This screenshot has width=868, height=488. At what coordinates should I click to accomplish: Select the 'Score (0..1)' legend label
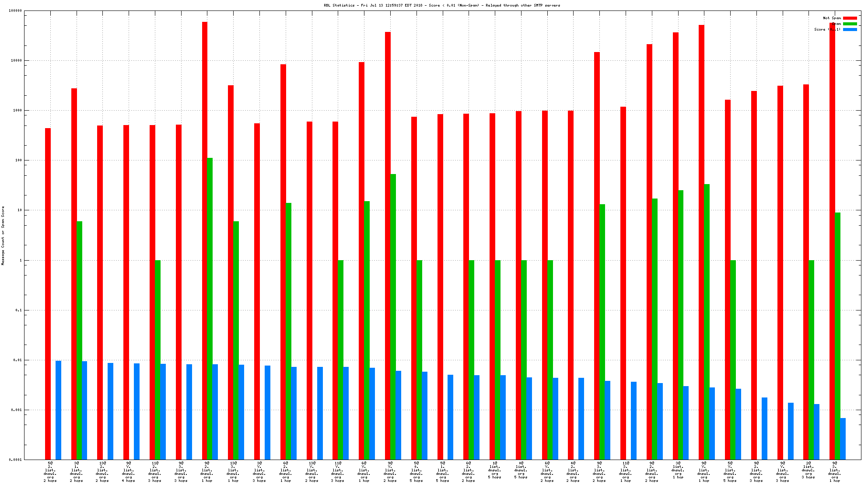coord(827,29)
